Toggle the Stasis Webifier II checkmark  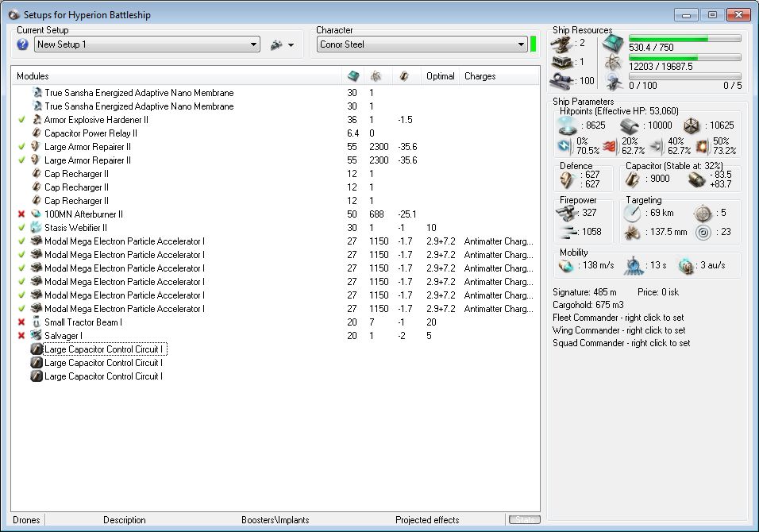21,228
